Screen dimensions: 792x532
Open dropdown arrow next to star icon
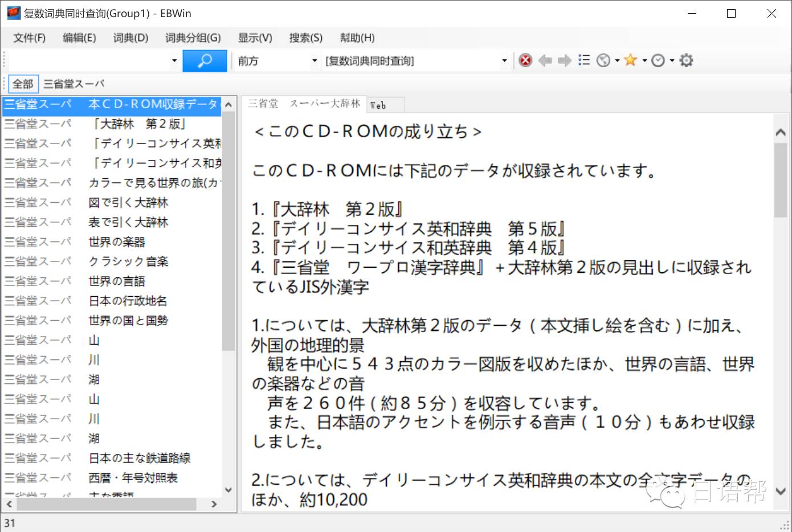tap(644, 60)
